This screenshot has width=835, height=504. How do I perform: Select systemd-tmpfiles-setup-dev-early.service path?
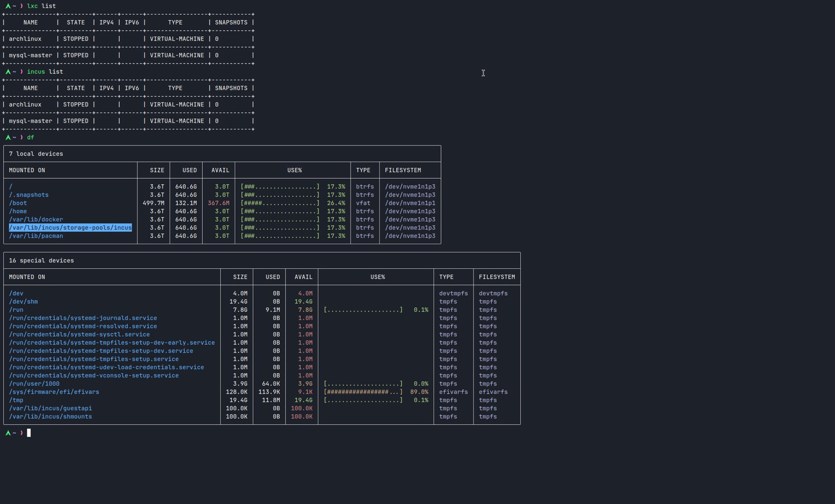point(112,342)
